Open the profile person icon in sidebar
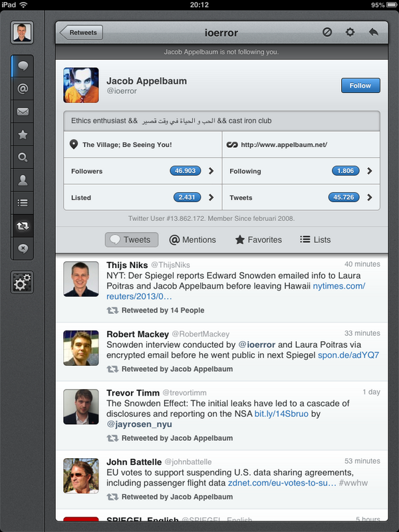399x532 pixels. point(23,180)
